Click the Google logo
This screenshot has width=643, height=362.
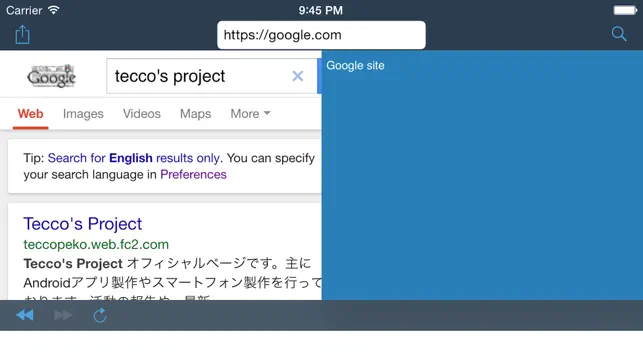(x=52, y=76)
